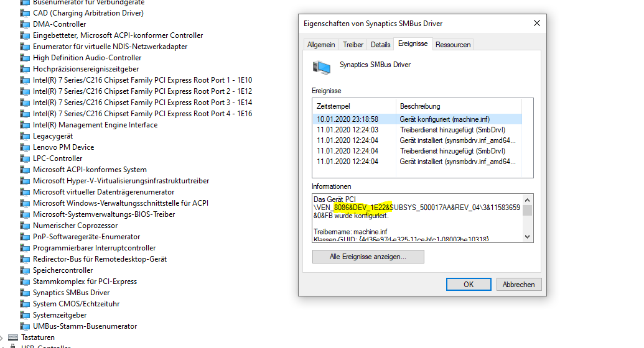
Task: Switch to the Ressourcen tab
Action: tap(453, 45)
